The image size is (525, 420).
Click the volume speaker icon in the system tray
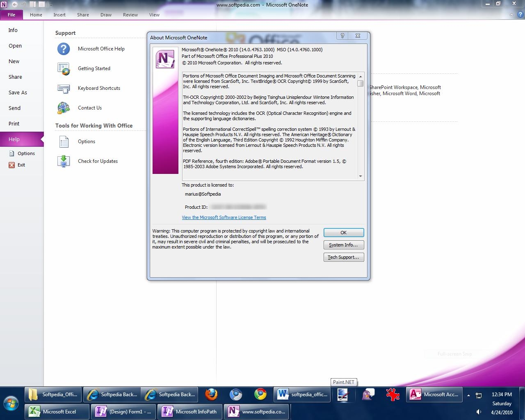[478, 412]
